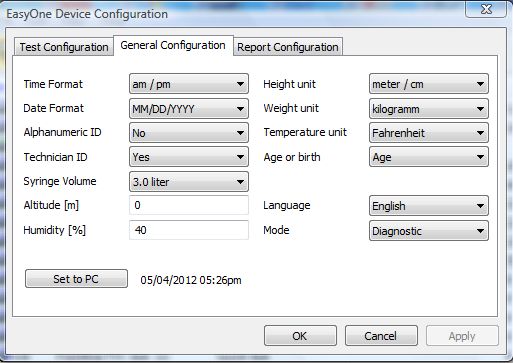Click the Time Format label
The height and width of the screenshot is (363, 513).
(x=53, y=84)
